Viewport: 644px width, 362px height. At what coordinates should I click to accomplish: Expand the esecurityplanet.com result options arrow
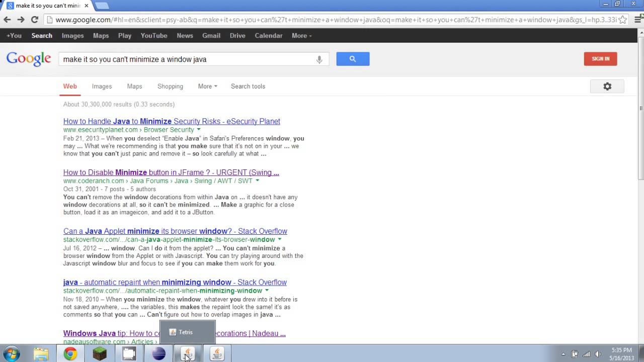199,130
